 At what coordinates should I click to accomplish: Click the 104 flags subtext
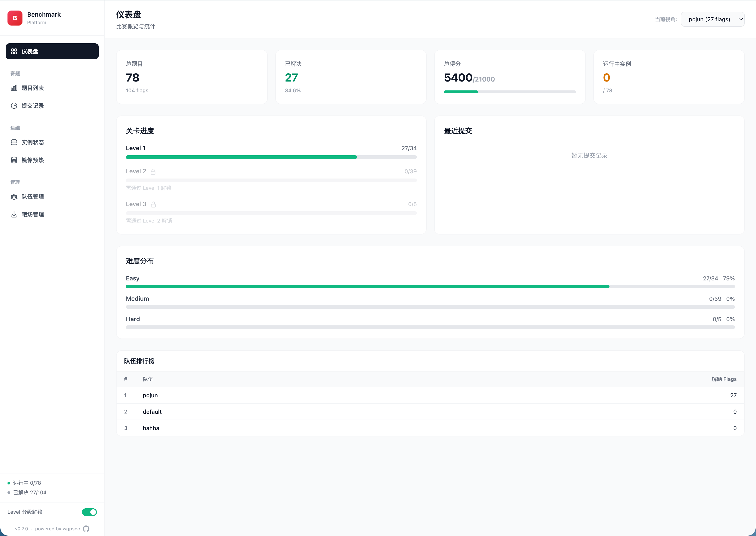pyautogui.click(x=137, y=90)
